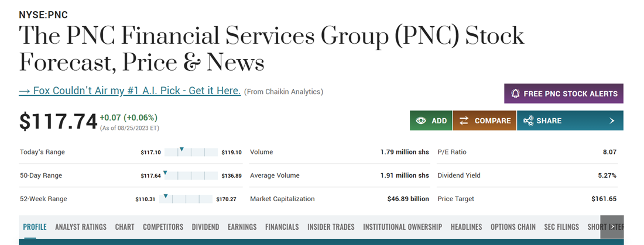
Task: Switch to the Chart tab
Action: tap(125, 227)
